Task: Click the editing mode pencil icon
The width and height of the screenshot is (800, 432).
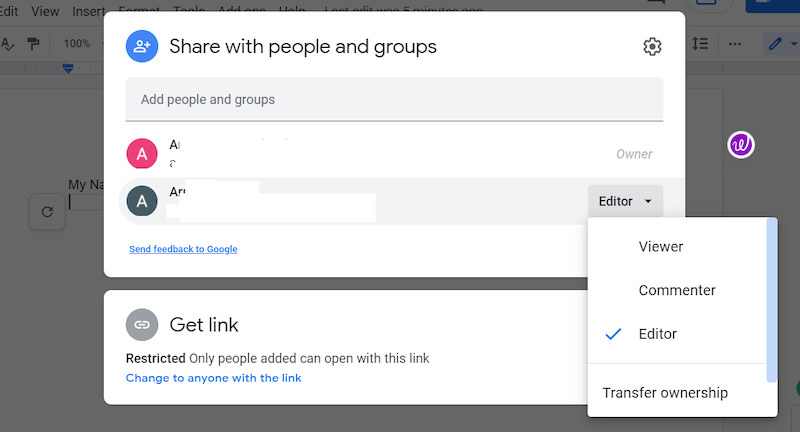Action: click(x=775, y=44)
